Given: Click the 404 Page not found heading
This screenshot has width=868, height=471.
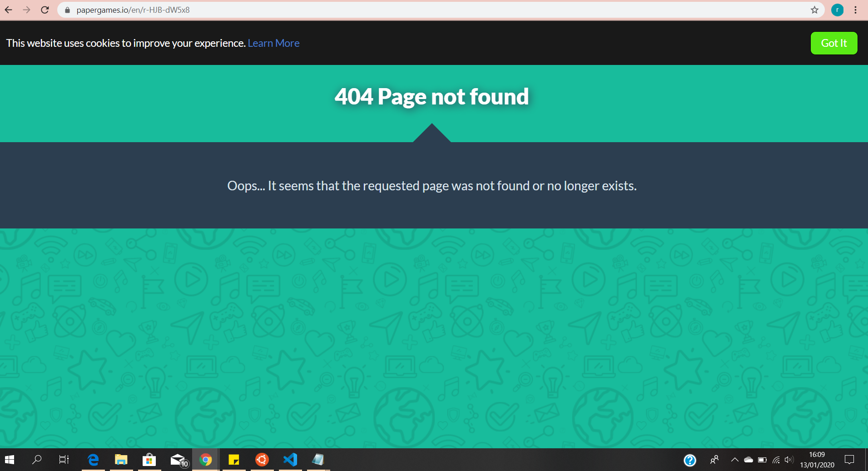Looking at the screenshot, I should tap(432, 97).
